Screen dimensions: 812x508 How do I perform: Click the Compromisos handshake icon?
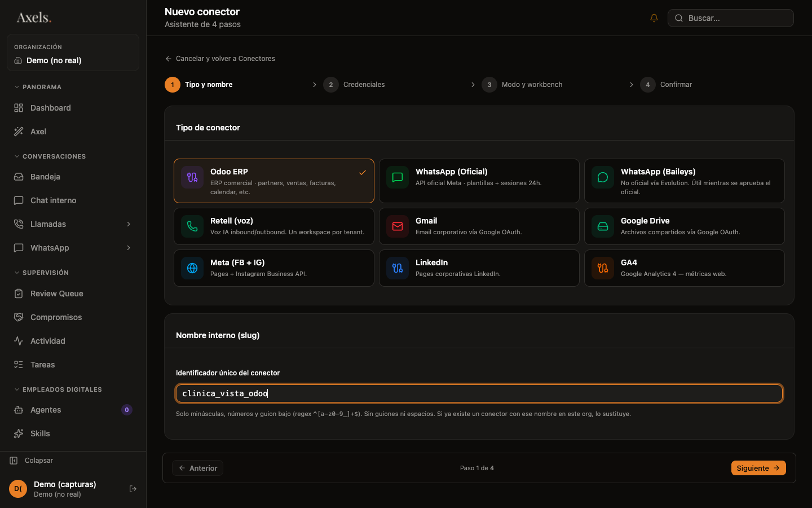(19, 317)
